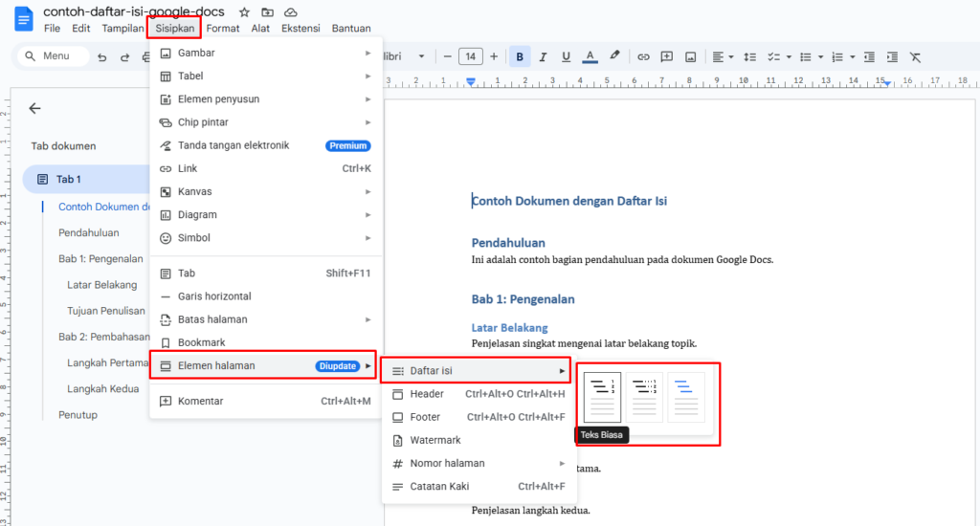This screenshot has height=526, width=980.
Task: Select Tab 1 in document tabs
Action: coord(86,179)
